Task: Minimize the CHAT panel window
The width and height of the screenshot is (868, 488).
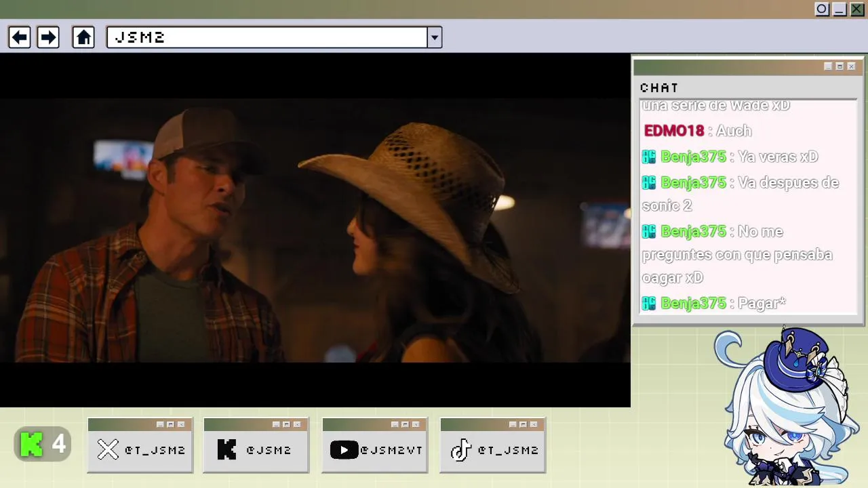Action: (828, 66)
